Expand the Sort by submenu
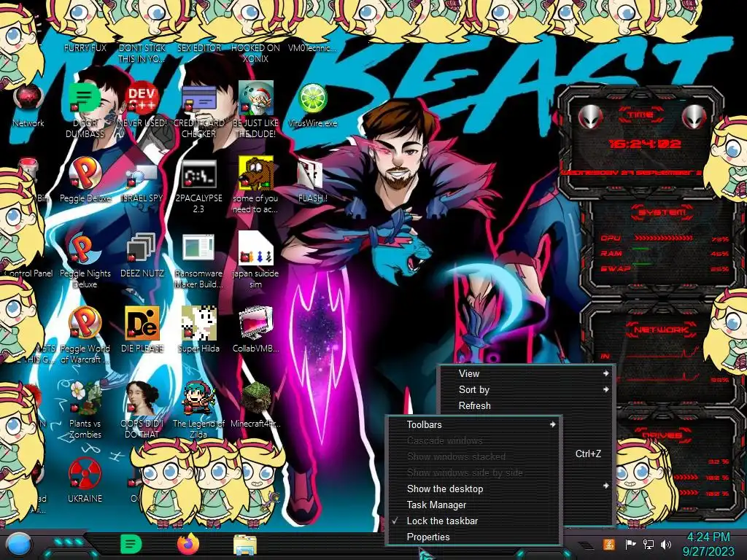This screenshot has width=747, height=560. (x=527, y=389)
